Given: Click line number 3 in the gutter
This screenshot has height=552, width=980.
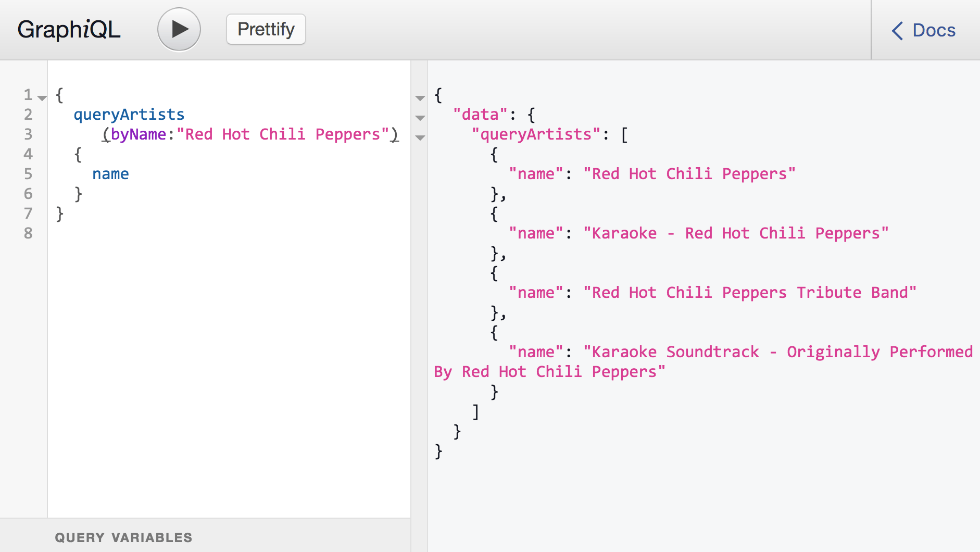Looking at the screenshot, I should click(28, 134).
